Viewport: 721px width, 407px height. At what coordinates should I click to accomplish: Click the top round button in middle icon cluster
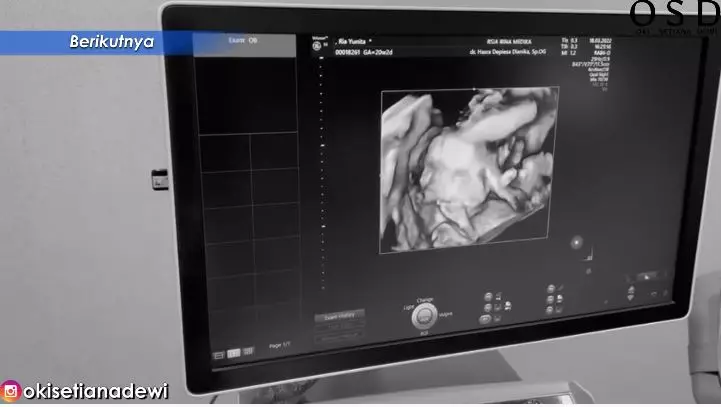[x=553, y=290]
